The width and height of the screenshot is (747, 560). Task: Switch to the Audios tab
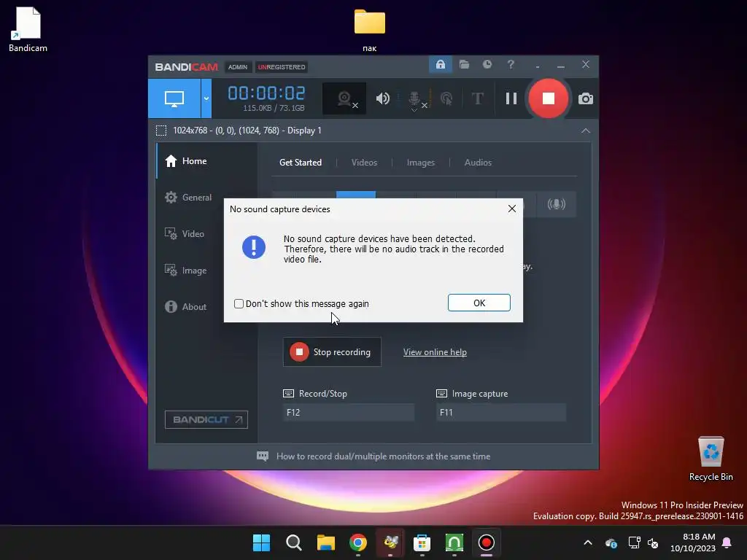pyautogui.click(x=478, y=163)
